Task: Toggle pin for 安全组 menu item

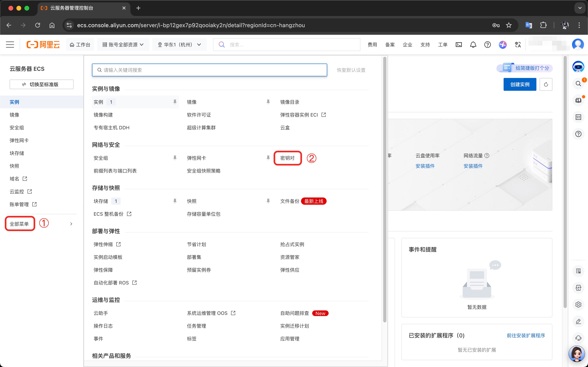Action: click(175, 158)
